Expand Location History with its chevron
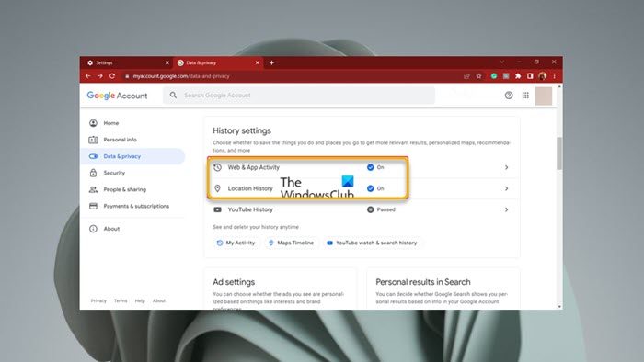Viewport: 644px width, 362px height. [506, 188]
